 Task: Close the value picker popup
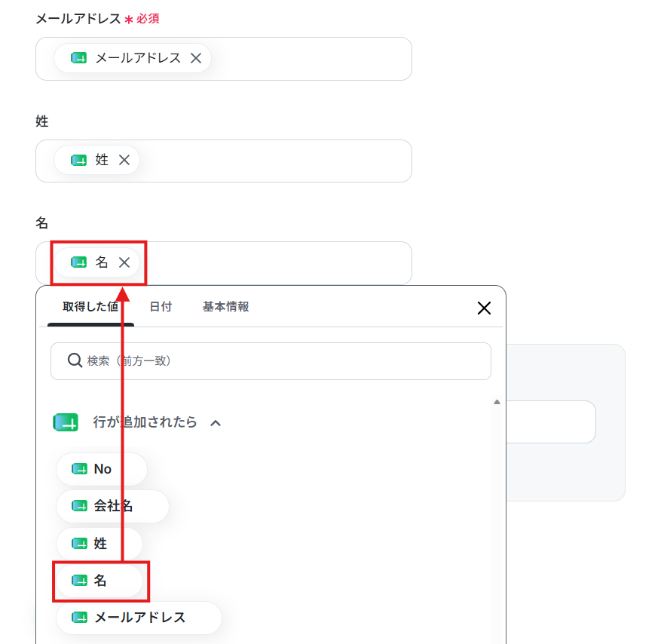(x=484, y=308)
